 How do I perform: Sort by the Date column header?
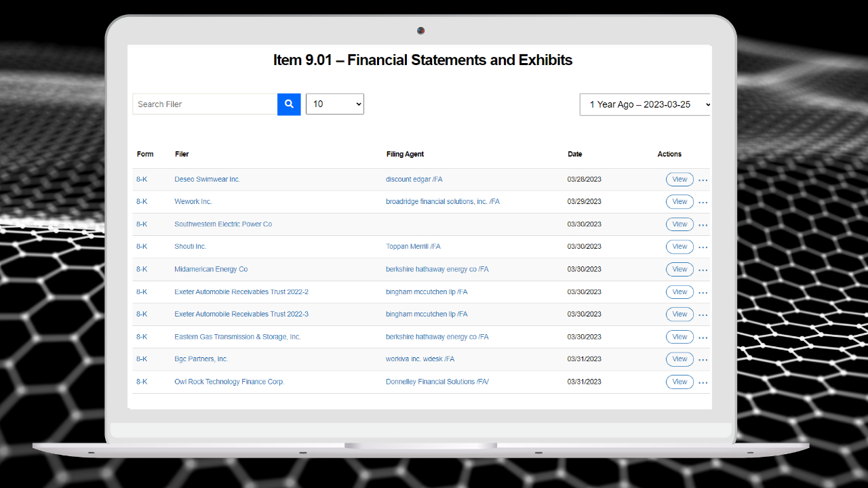575,155
